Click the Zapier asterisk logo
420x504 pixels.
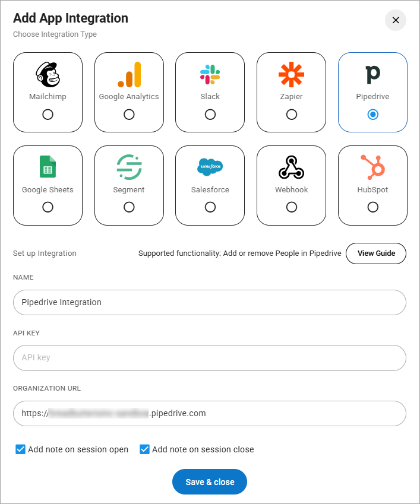(x=291, y=74)
